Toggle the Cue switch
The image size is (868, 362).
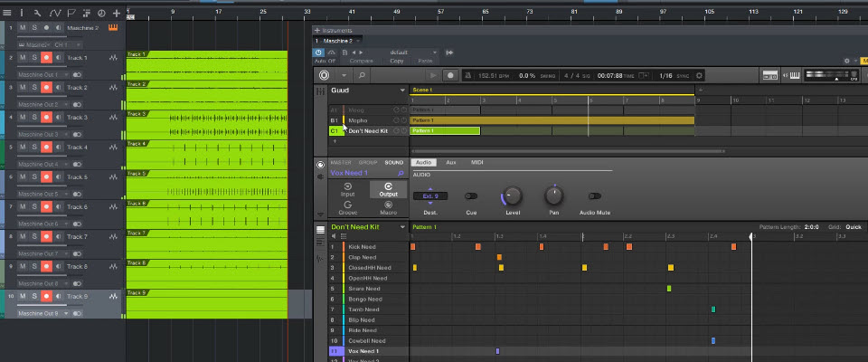pos(471,196)
